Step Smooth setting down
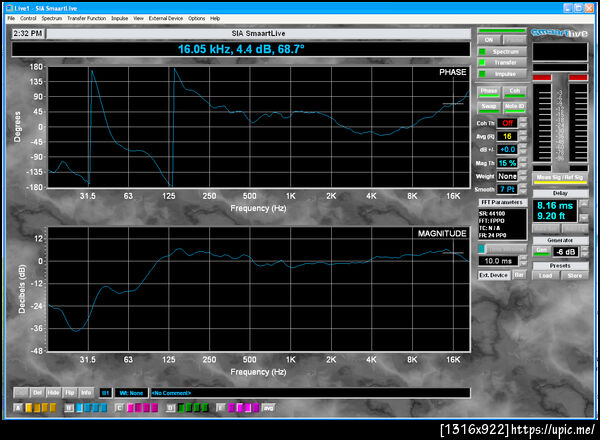 click(523, 192)
